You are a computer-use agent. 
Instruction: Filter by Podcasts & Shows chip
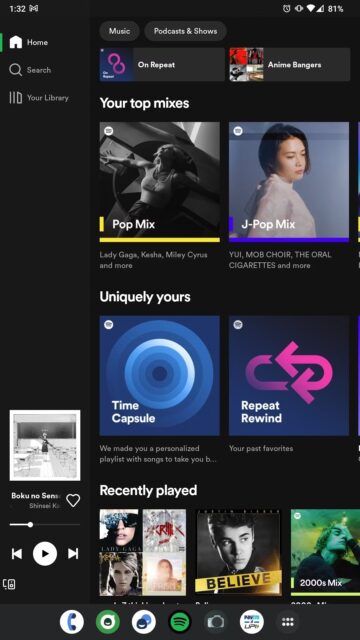pyautogui.click(x=185, y=31)
